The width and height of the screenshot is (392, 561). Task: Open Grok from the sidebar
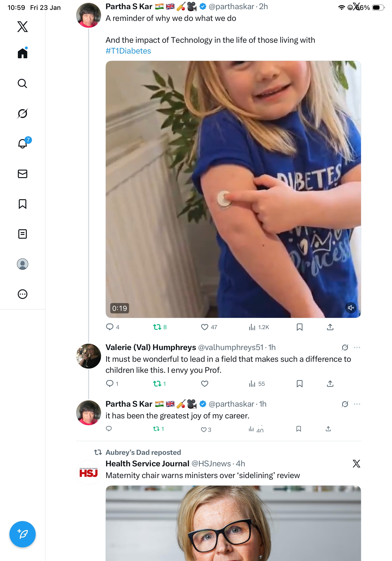[23, 113]
